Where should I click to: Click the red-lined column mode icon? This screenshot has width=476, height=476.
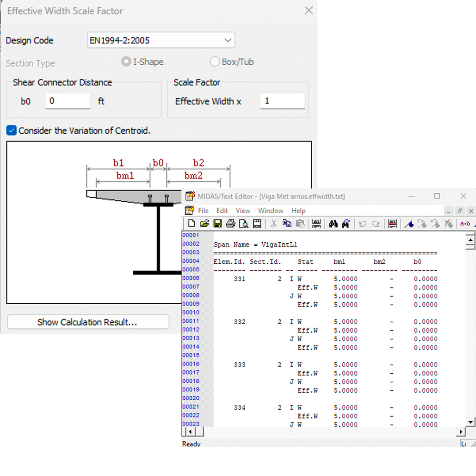(393, 224)
